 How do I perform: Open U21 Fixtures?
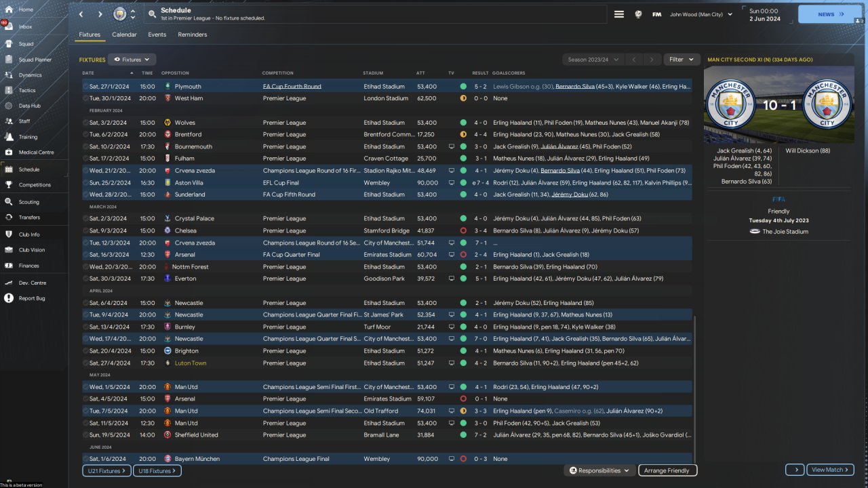pyautogui.click(x=106, y=471)
